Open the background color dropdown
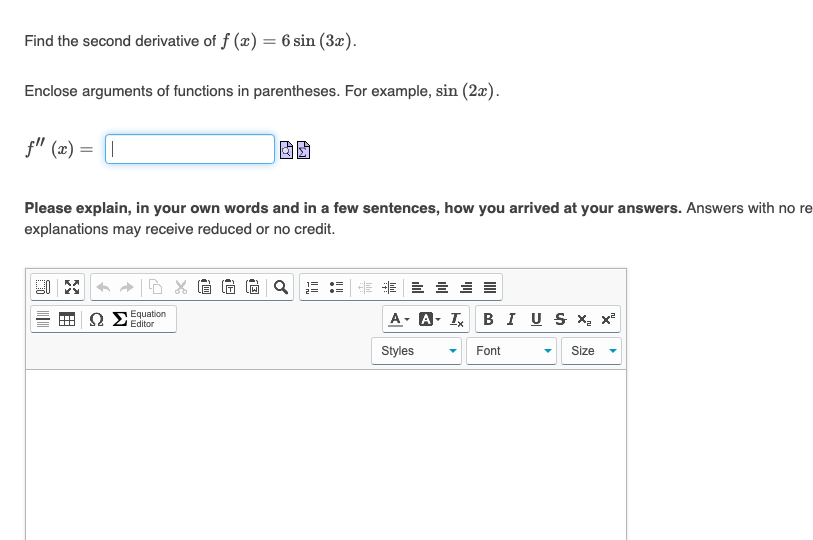813x540 pixels. click(429, 319)
